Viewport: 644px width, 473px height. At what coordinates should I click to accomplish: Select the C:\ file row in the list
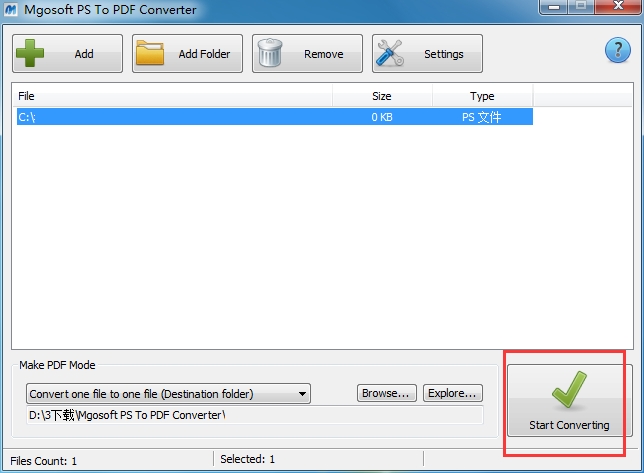275,117
